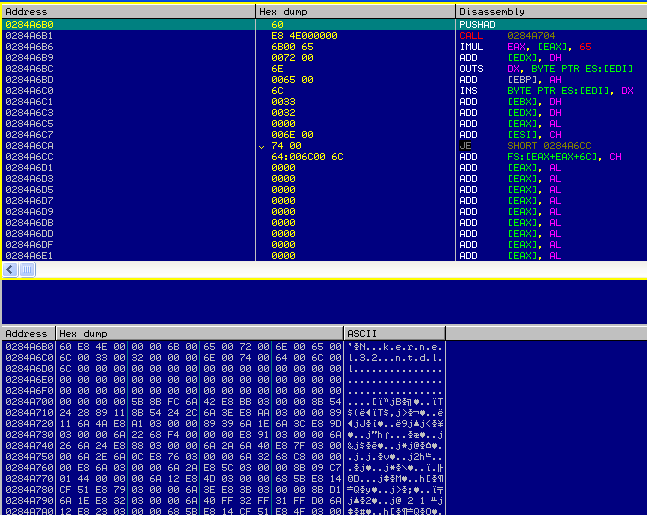Click the Hex dump header in lower pane
The width and height of the screenshot is (647, 515).
pos(82,333)
